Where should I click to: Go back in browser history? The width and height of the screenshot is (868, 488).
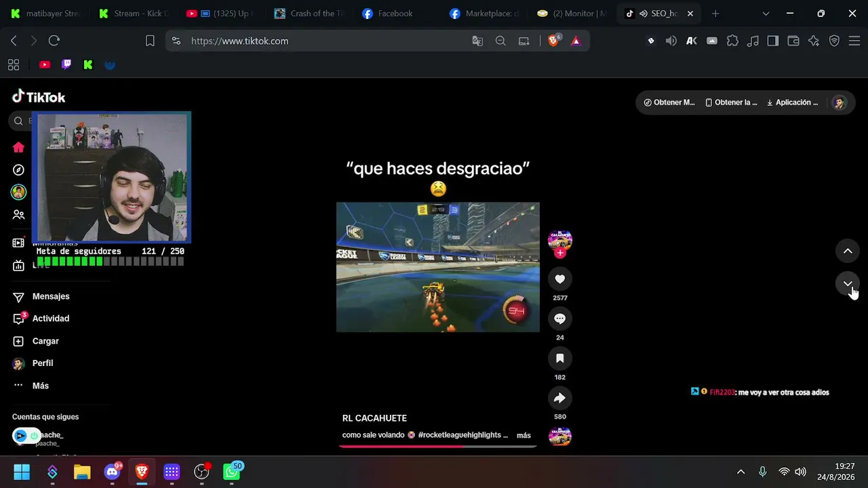point(14,41)
